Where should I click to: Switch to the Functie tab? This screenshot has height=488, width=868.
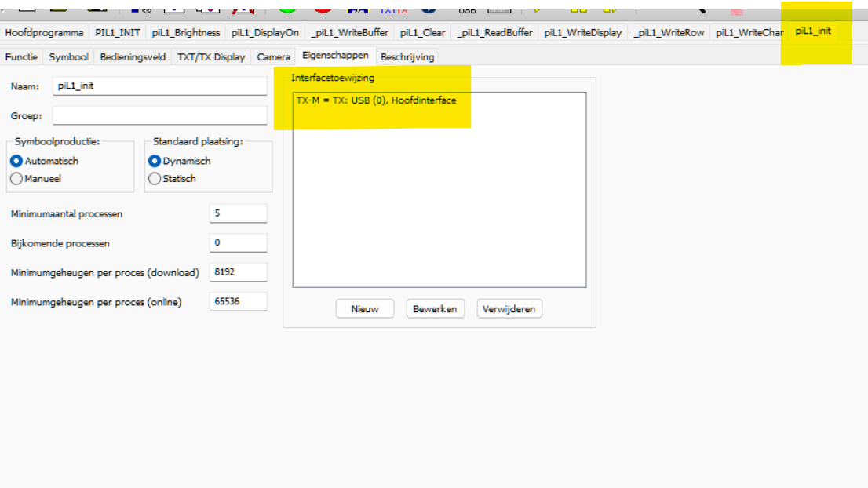pyautogui.click(x=21, y=57)
